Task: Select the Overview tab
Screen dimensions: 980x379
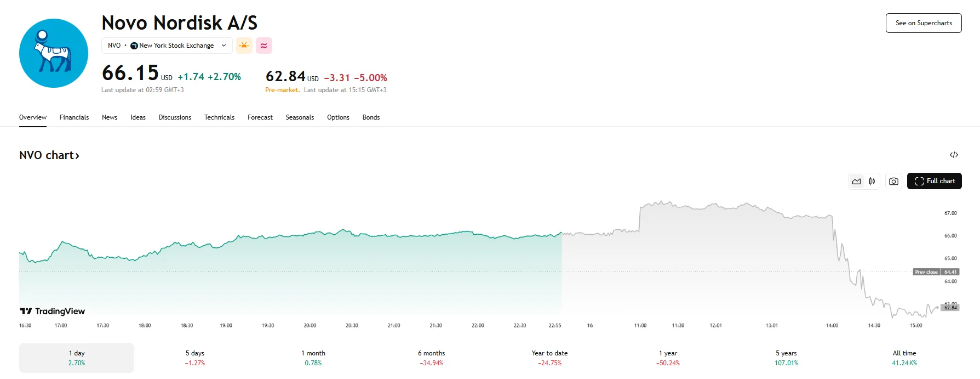Action: pyautogui.click(x=33, y=117)
